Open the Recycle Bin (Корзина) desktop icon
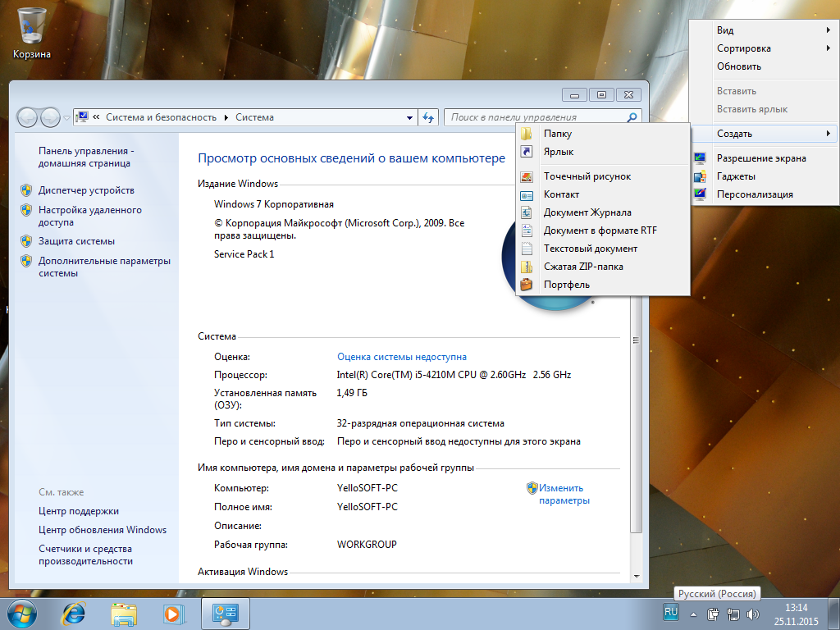The height and width of the screenshot is (630, 840). tap(32, 32)
